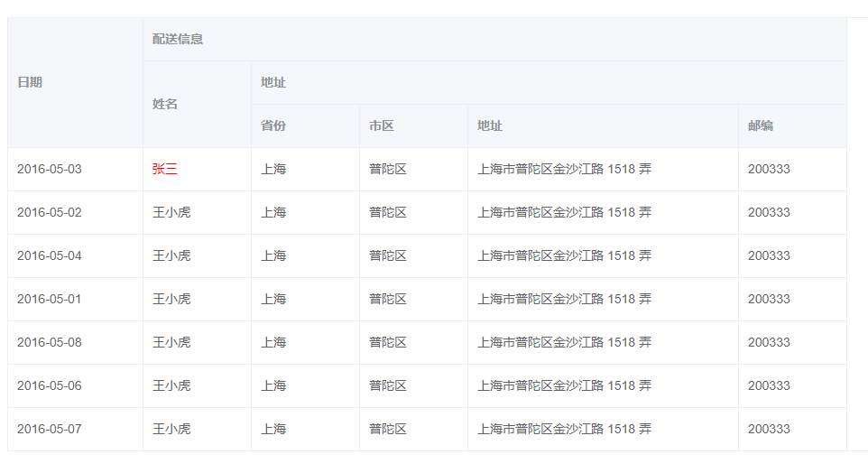Select the 2016-05-03 date cell
Image resolution: width=868 pixels, height=473 pixels.
(x=50, y=169)
